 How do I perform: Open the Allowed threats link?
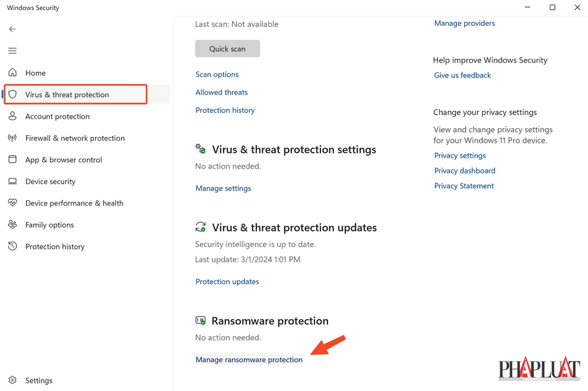point(222,92)
